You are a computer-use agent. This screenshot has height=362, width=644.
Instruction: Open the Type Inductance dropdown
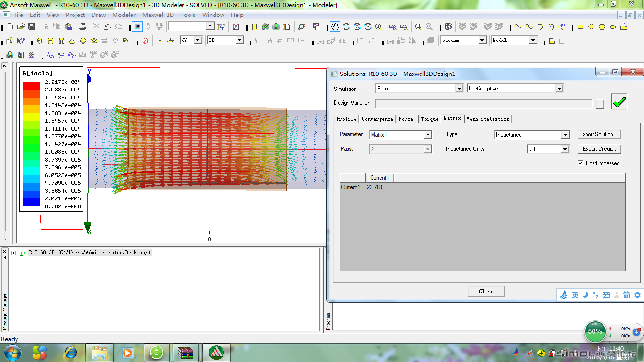pyautogui.click(x=565, y=135)
